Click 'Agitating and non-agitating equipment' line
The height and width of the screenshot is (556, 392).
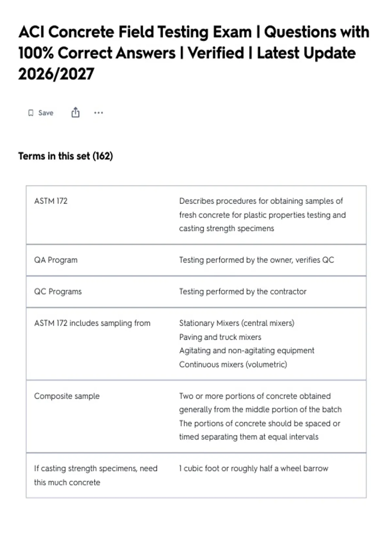(x=247, y=351)
